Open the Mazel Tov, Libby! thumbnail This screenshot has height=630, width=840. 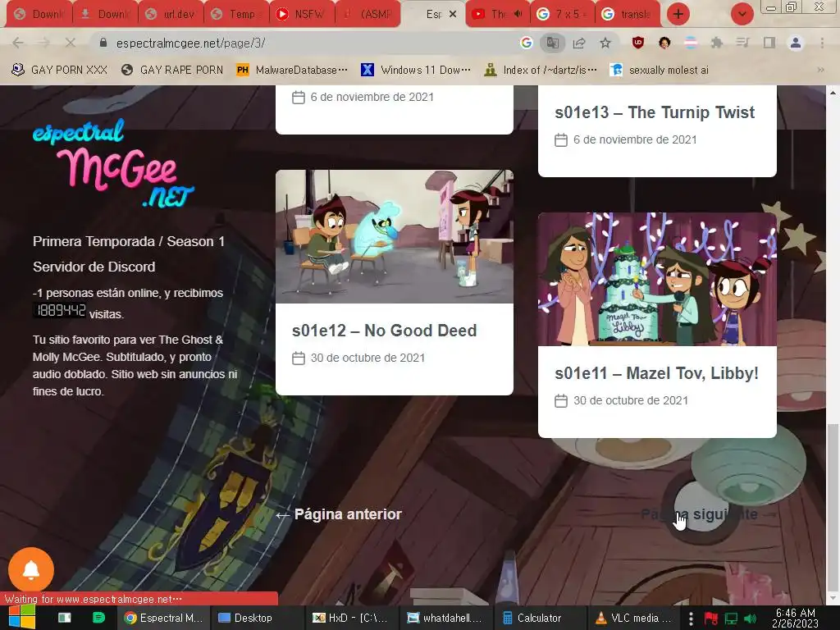657,279
